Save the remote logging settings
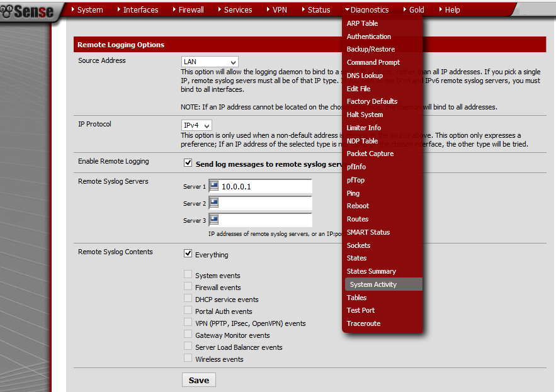556x392 pixels. tap(198, 380)
